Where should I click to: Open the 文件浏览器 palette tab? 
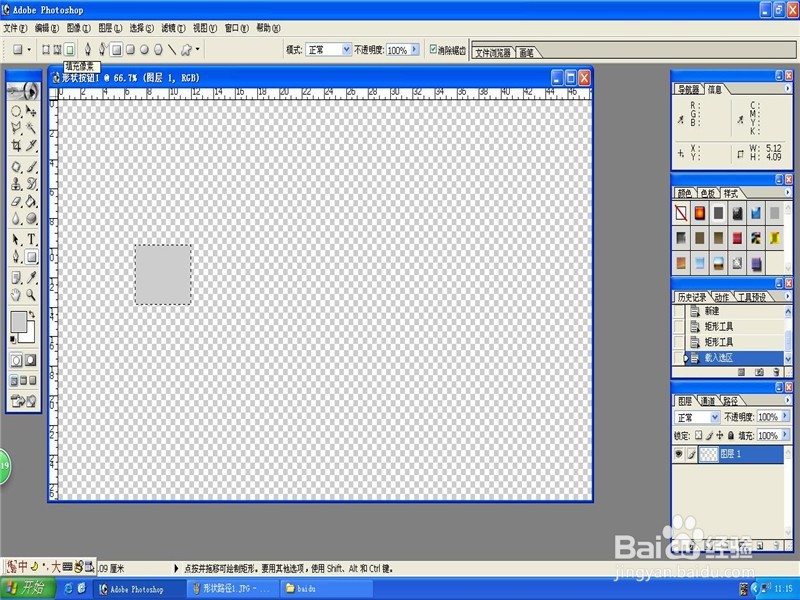click(493, 53)
